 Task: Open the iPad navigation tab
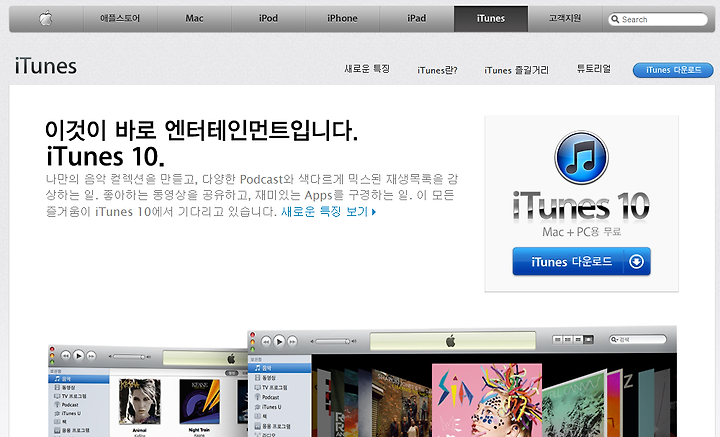coord(417,19)
